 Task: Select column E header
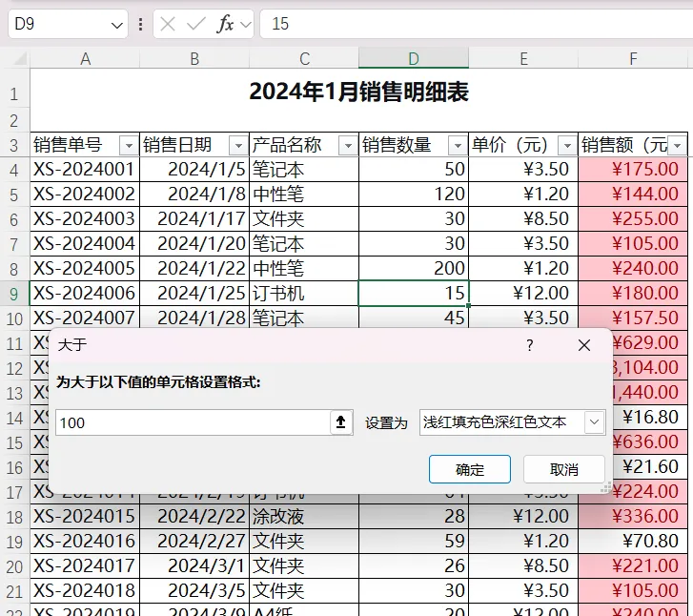pos(523,59)
